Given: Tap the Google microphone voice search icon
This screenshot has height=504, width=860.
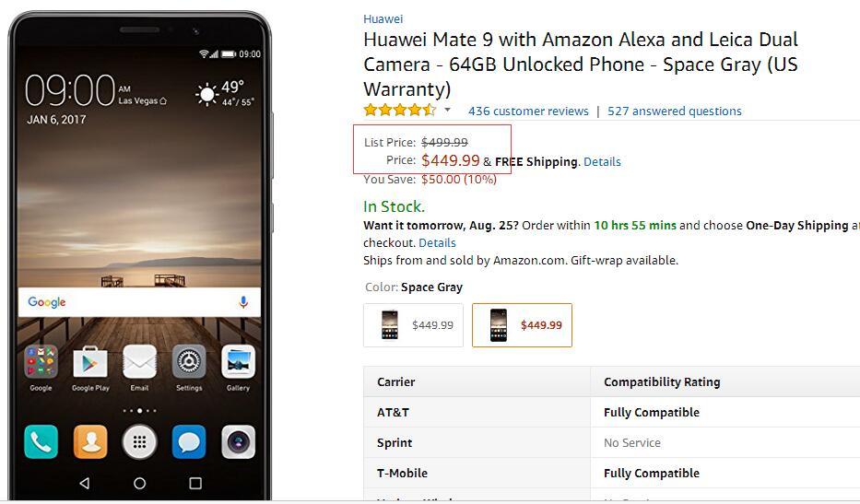Looking at the screenshot, I should pos(243,302).
